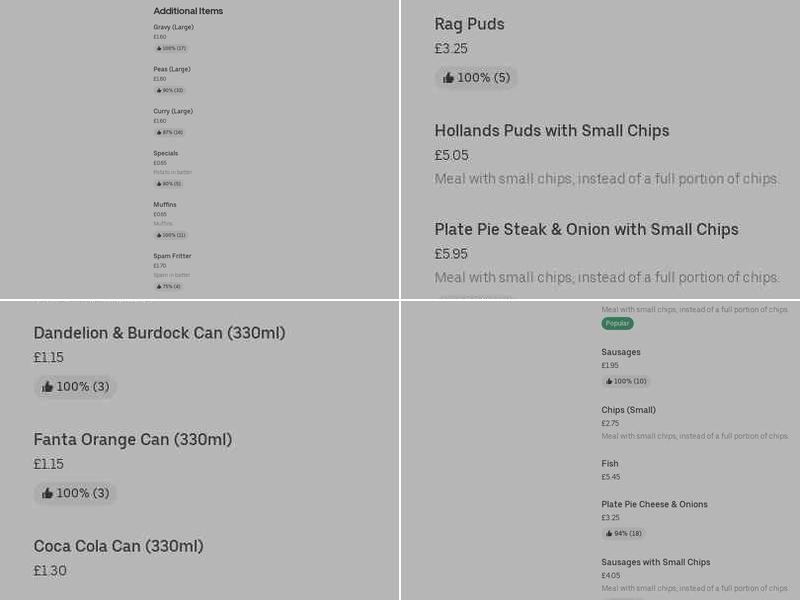Viewport: 800px width, 600px height.
Task: Click the 100% rating icon under Muffins
Action: click(169, 234)
